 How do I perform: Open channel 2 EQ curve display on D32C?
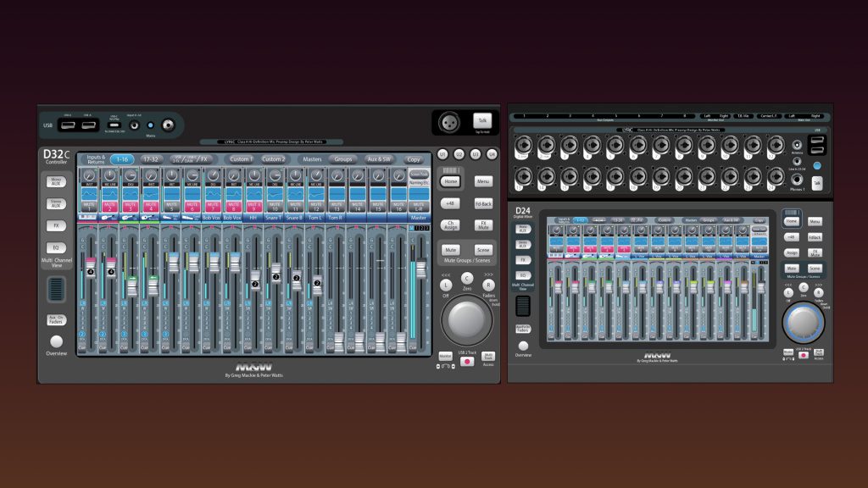(x=109, y=194)
